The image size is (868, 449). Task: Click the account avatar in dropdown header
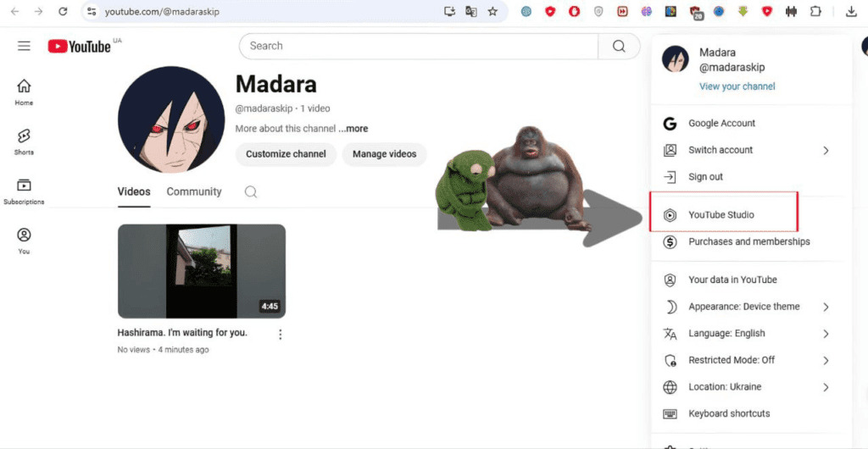(x=676, y=59)
